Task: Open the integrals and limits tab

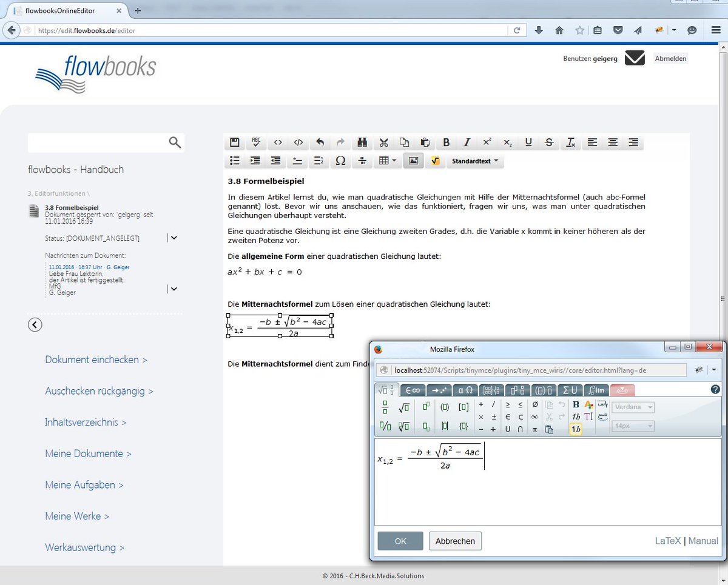Action: [596, 390]
